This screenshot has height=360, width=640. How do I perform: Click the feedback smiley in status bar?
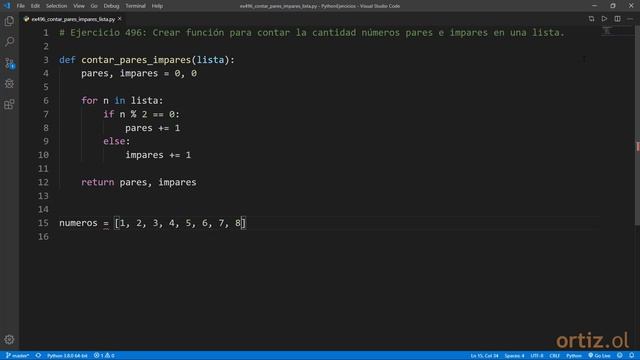(x=620, y=356)
